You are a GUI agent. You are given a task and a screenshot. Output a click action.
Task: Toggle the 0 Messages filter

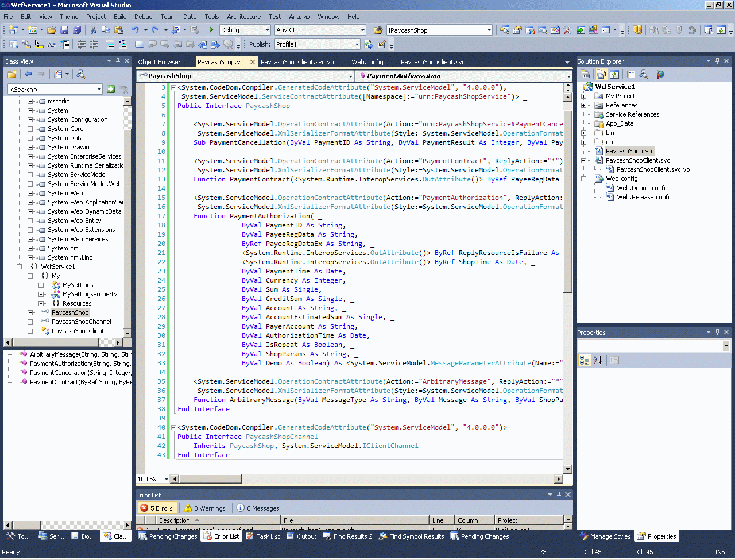[258, 508]
